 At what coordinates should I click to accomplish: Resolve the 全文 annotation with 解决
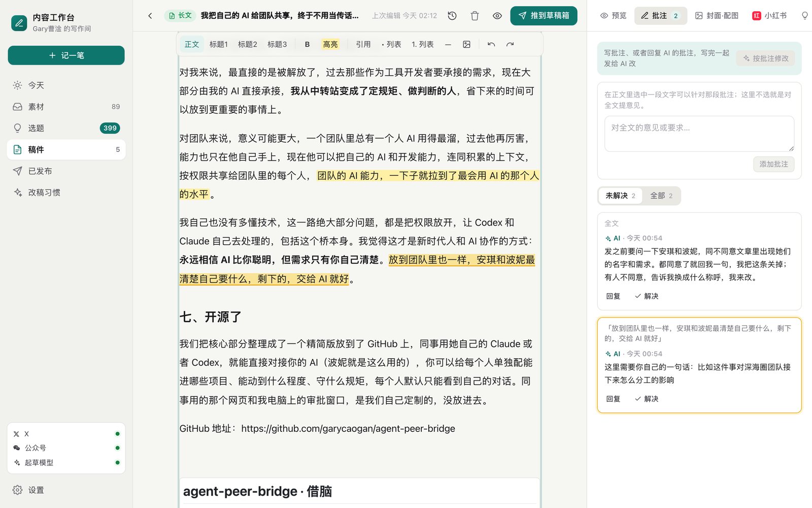(x=647, y=296)
